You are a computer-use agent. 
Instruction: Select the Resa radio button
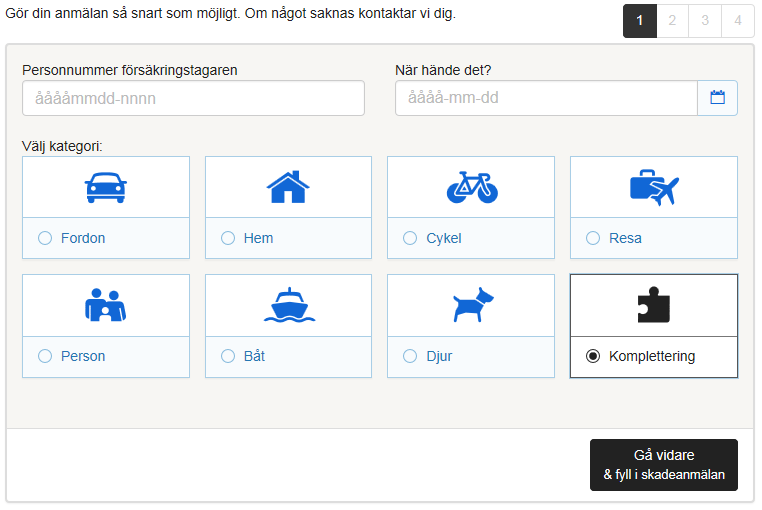click(x=593, y=238)
